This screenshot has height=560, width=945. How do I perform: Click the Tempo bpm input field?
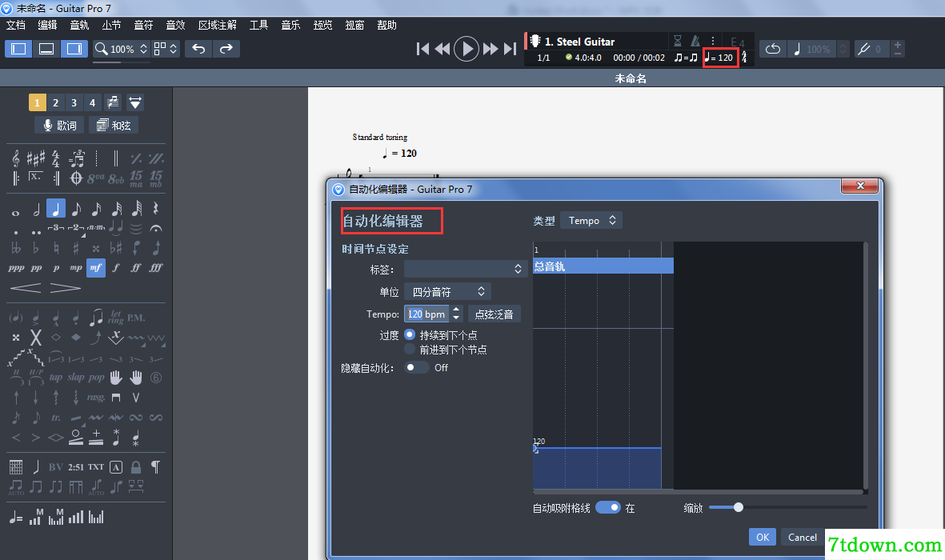426,314
